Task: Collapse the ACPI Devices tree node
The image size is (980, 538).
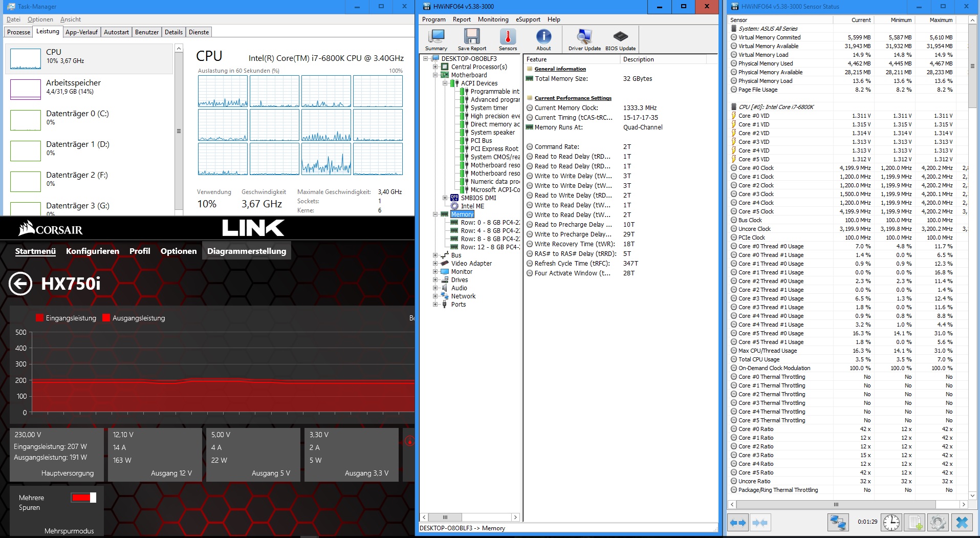Action: click(x=445, y=83)
